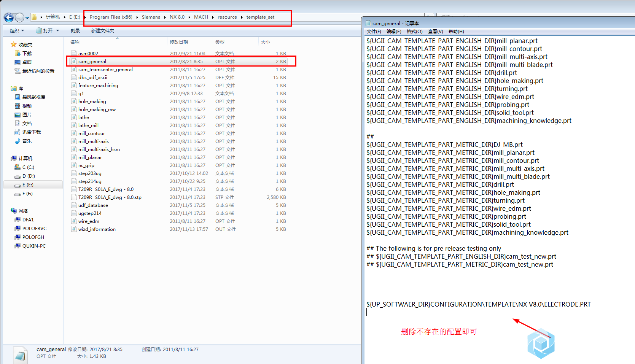Open 暴风影视库 library
Viewport: 635px width, 364px height.
(x=33, y=97)
